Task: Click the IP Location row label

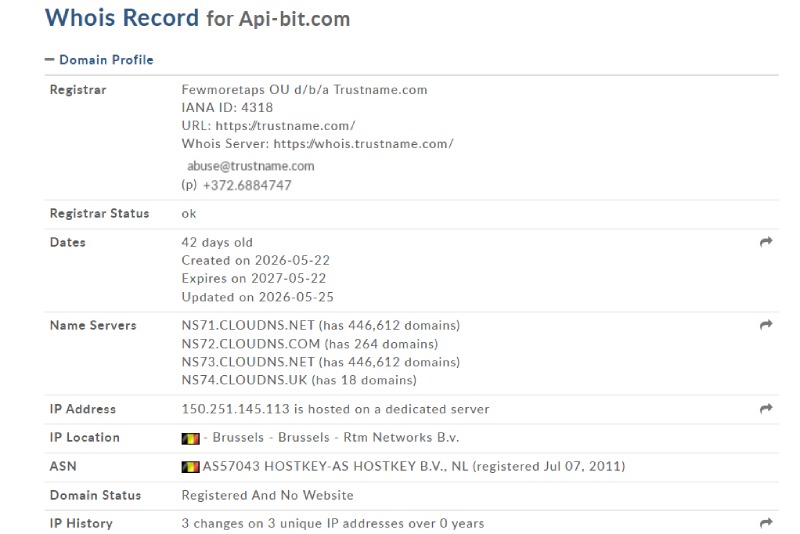Action: tap(85, 438)
